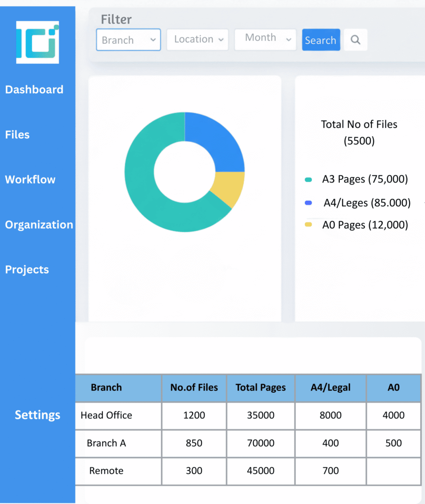This screenshot has height=504, width=425.
Task: Expand the Location filter dropdown
Action: pyautogui.click(x=197, y=39)
